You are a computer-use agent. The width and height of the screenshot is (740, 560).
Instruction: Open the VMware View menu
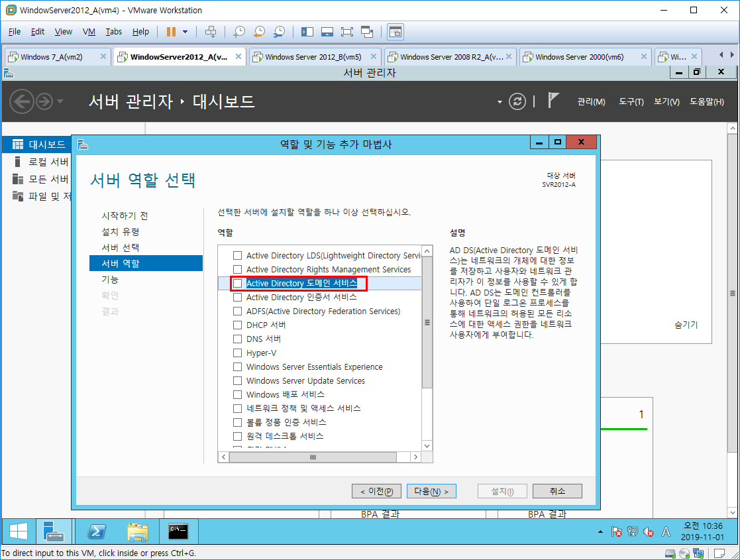[x=63, y=32]
